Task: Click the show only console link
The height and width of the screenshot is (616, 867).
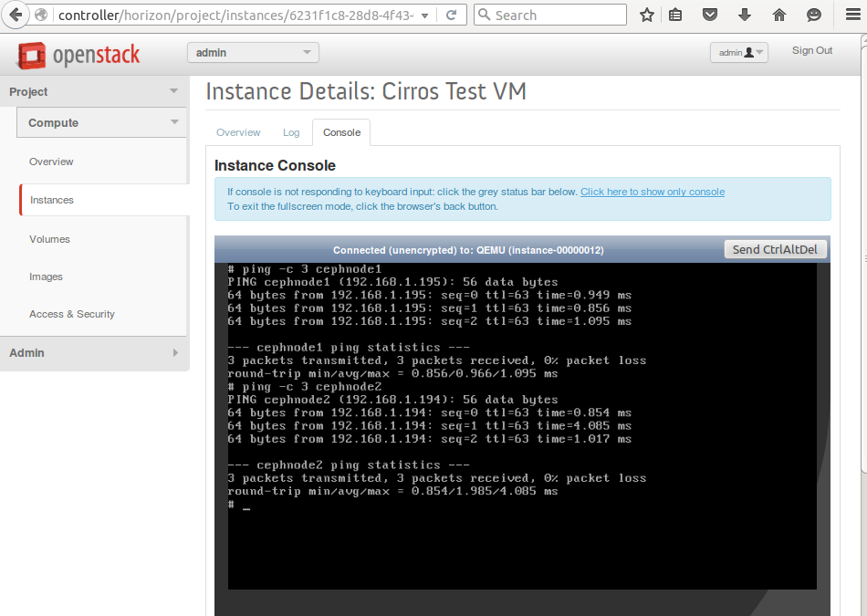Action: click(652, 192)
